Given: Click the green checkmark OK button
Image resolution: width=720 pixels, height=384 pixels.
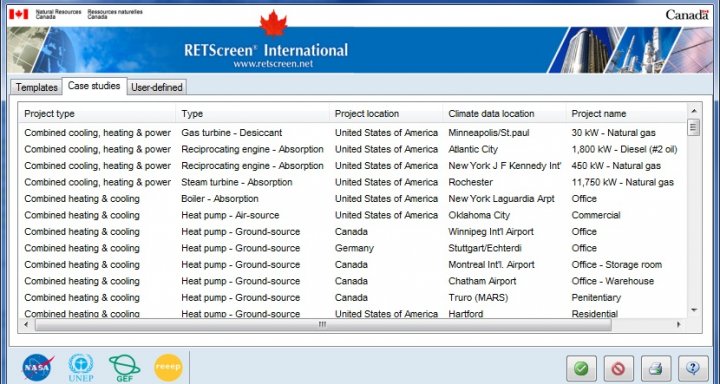Looking at the screenshot, I should [x=581, y=368].
